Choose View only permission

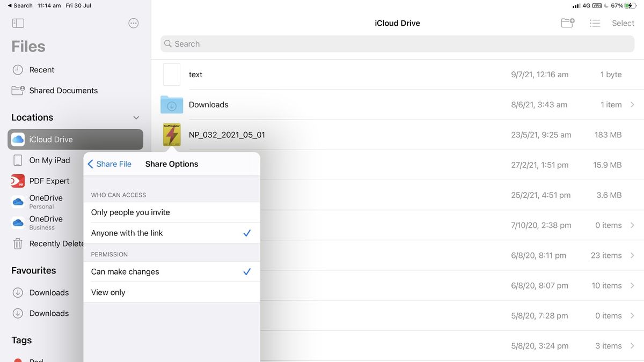pos(107,292)
